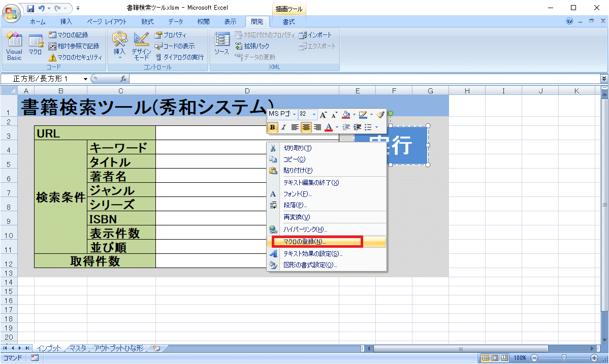Decrease font size in mini toolbar
The image size is (609, 364).
pyautogui.click(x=334, y=114)
